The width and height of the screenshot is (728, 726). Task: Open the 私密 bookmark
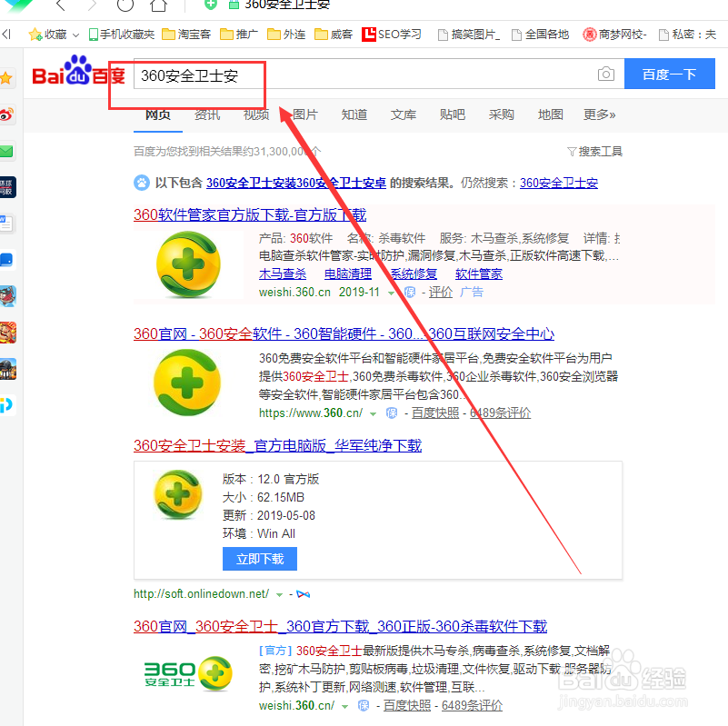[688, 35]
